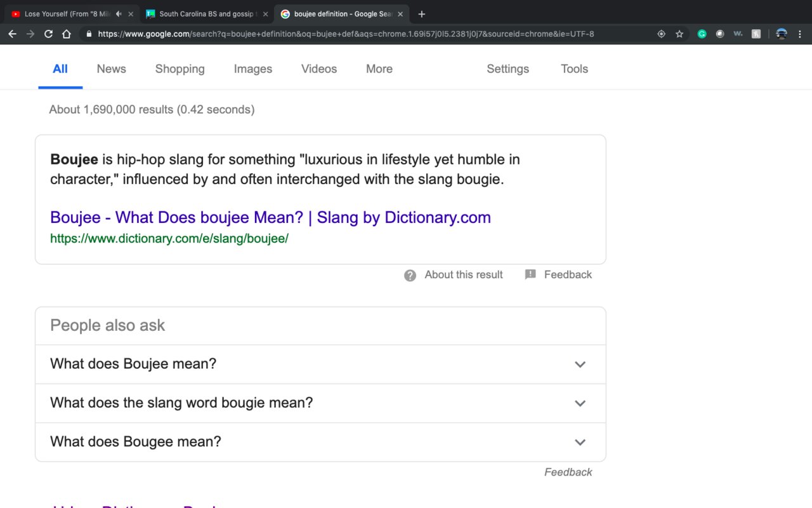Viewport: 812px width, 508px height.
Task: Expand 'What does Bougee mean?' question
Action: [x=320, y=442]
